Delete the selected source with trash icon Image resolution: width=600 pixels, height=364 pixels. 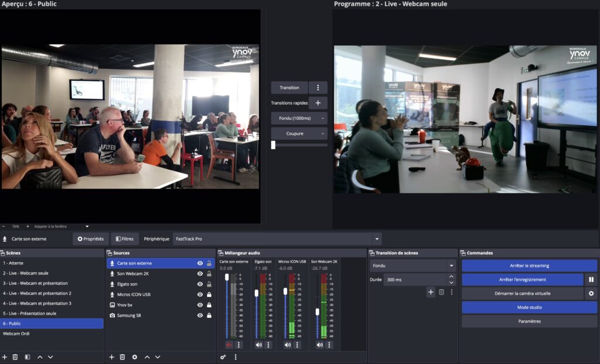(122, 357)
